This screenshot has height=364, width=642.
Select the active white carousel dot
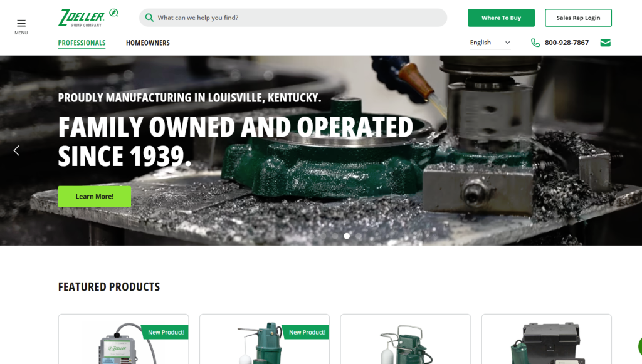tap(347, 236)
